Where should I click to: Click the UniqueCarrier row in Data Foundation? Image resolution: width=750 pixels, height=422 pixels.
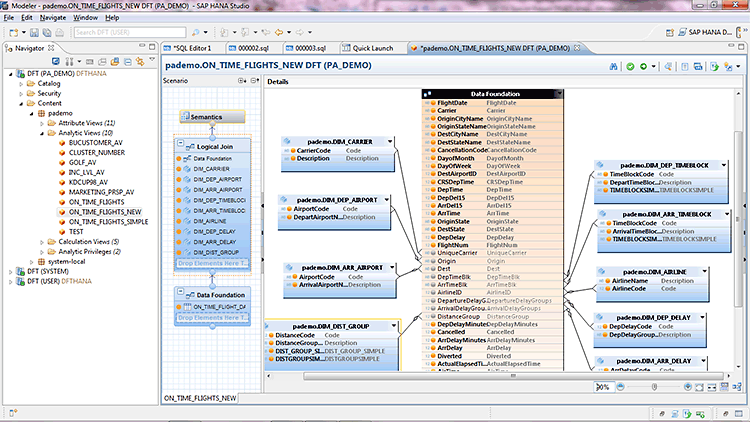(493, 253)
